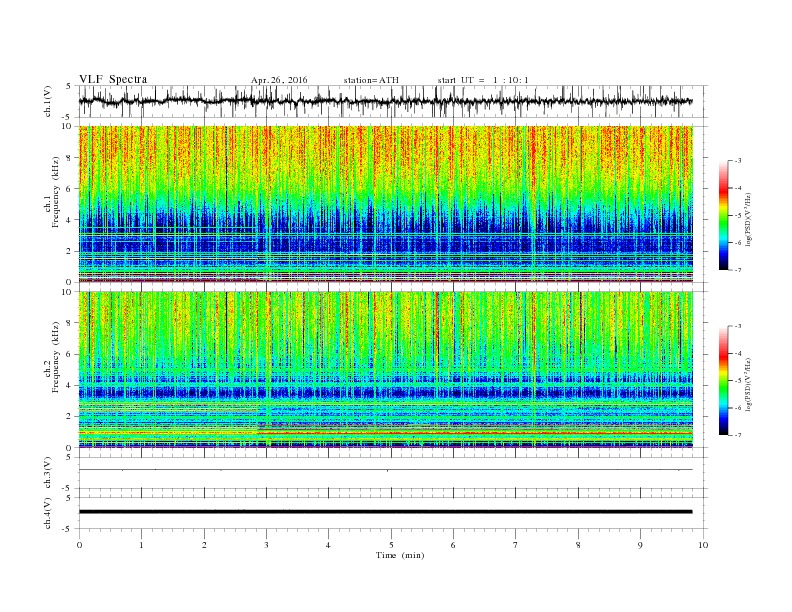The image size is (792, 612).
Task: Click time axis tick label "7"
Action: tap(515, 545)
